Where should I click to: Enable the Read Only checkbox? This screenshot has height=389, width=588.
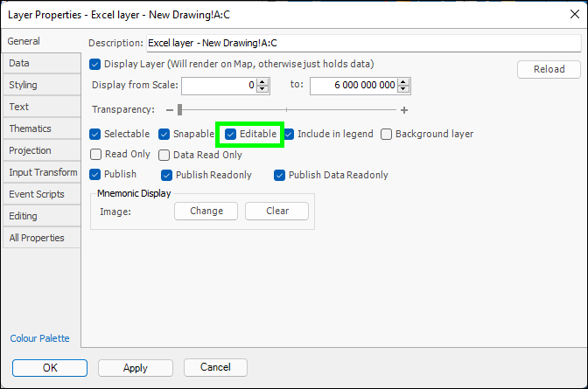point(95,155)
